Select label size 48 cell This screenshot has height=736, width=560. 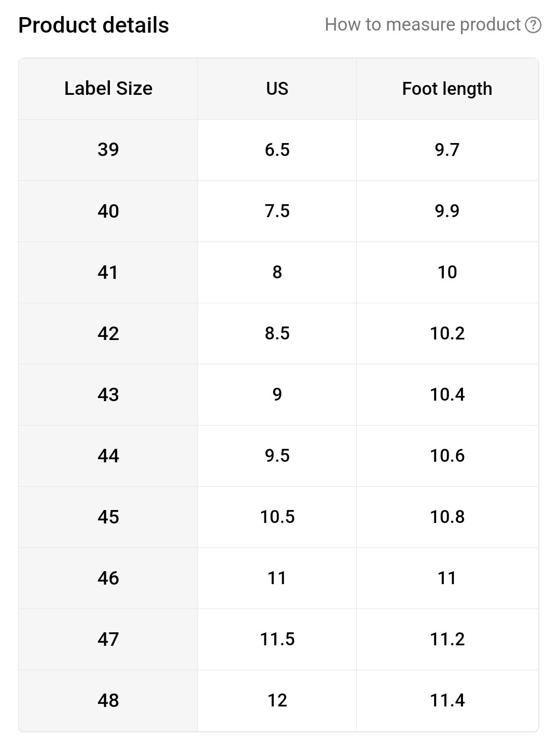(x=108, y=700)
